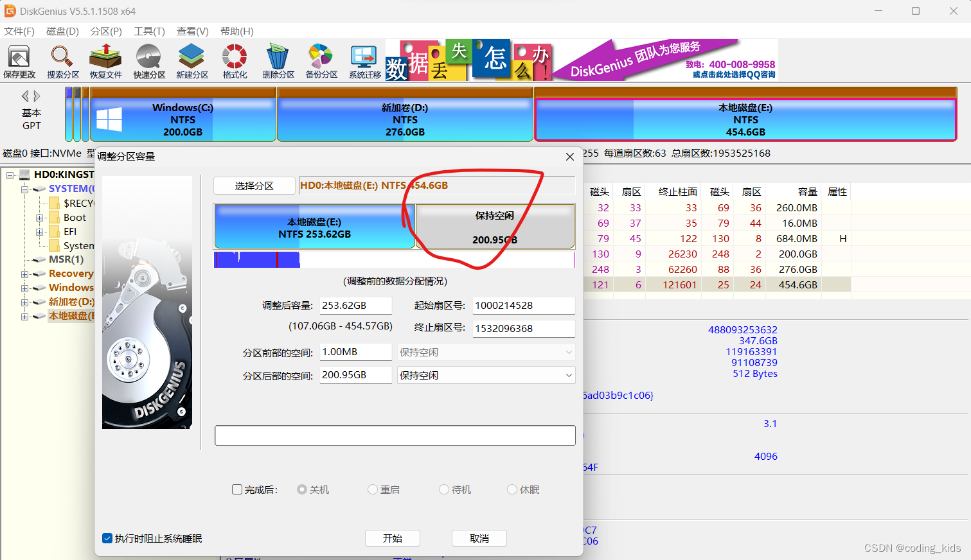Select the 关机 radio option

(x=302, y=489)
